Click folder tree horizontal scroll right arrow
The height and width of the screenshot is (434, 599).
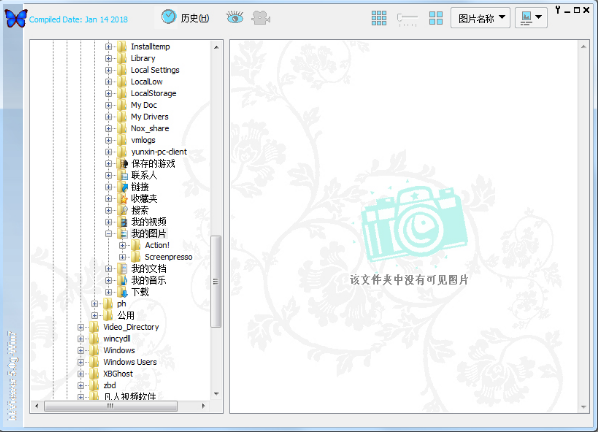[x=204, y=406]
